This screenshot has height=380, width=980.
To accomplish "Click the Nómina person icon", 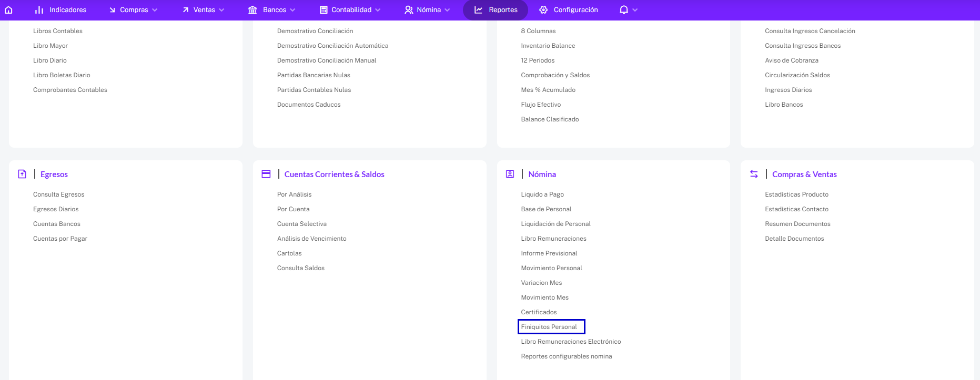I will (x=409, y=10).
